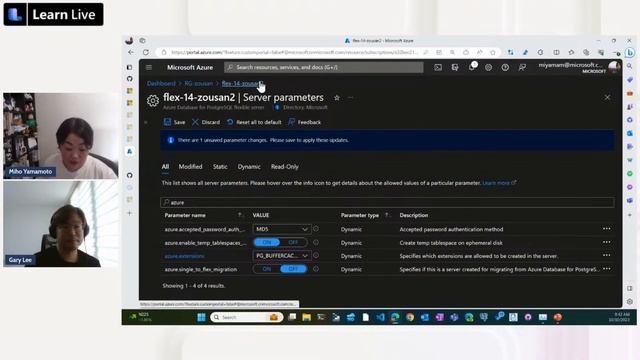Set single_to_flex_migration toggle to ON
The width and height of the screenshot is (640, 360).
(x=267, y=269)
